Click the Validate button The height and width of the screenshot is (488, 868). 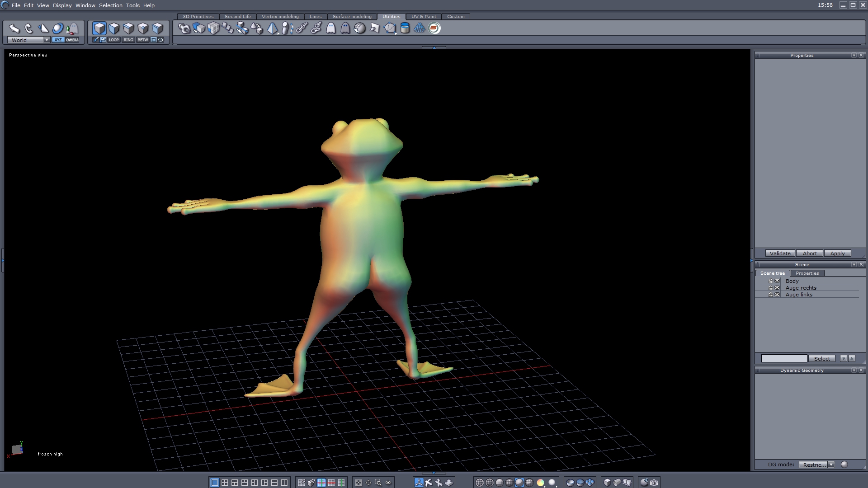(780, 253)
